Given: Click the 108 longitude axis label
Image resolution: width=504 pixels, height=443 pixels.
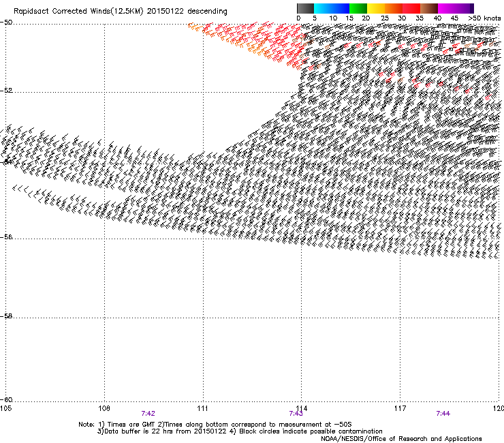Looking at the screenshot, I should click(104, 408).
